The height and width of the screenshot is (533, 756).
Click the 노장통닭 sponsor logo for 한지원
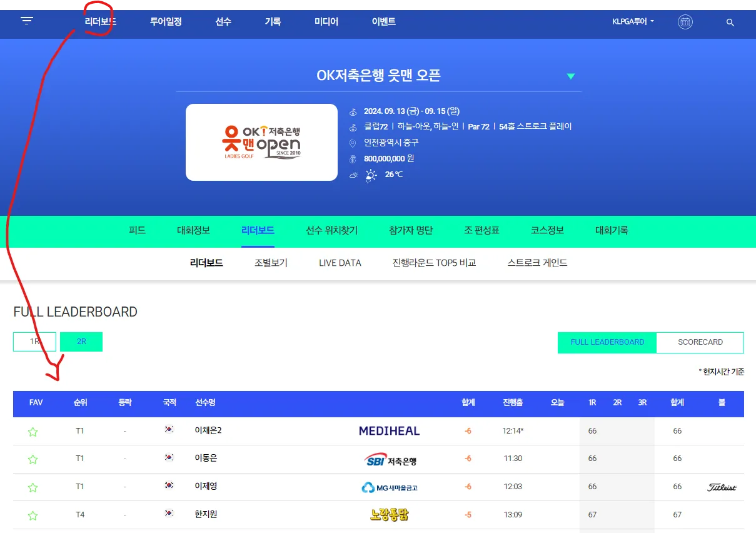389,515
